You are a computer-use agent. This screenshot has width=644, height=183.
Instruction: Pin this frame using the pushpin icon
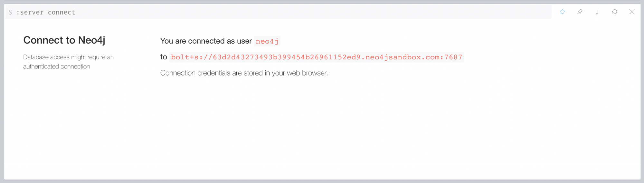[x=580, y=12]
